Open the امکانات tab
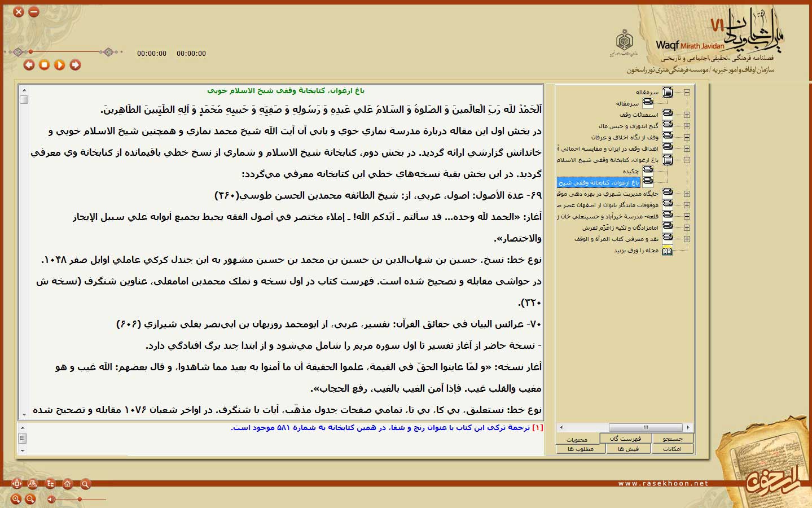Image resolution: width=812 pixels, height=508 pixels. click(673, 449)
